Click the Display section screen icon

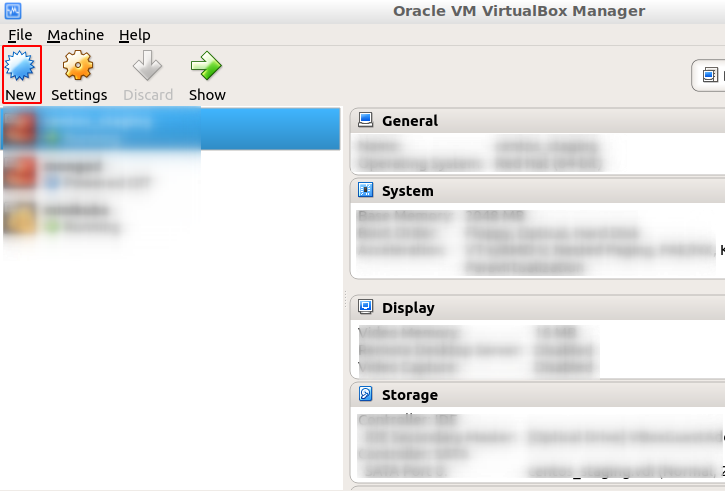click(365, 307)
